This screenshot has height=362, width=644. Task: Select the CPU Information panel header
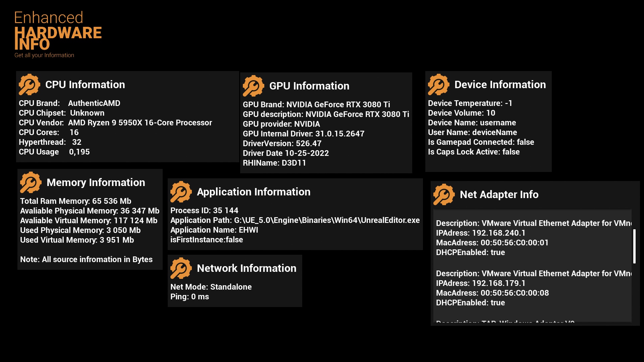coord(85,84)
